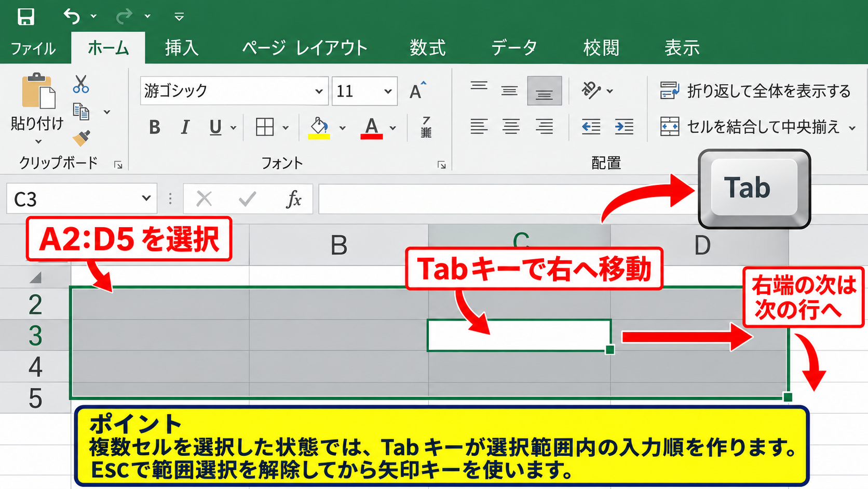This screenshot has width=868, height=489.
Task: Click the Borders grid icon
Action: (x=265, y=127)
